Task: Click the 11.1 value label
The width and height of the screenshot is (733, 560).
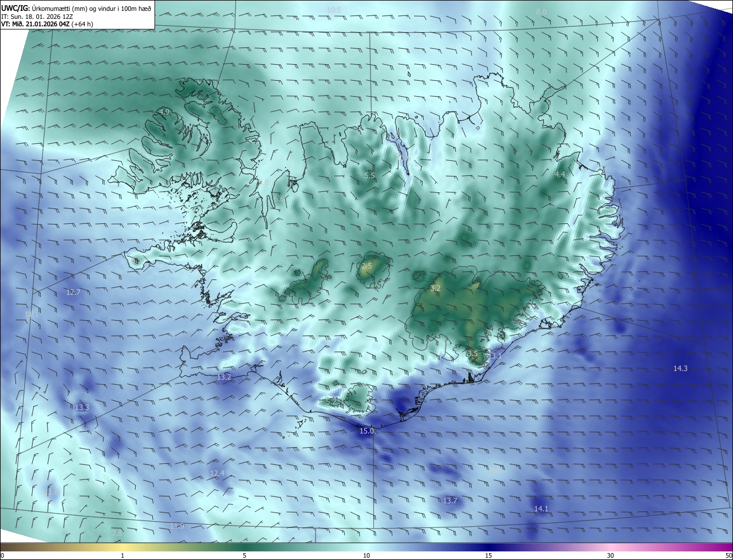Action: click(x=32, y=314)
